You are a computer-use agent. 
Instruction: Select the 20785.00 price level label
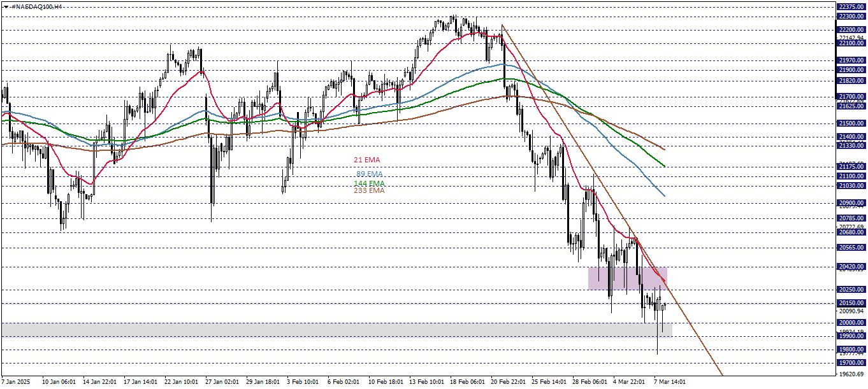point(852,218)
